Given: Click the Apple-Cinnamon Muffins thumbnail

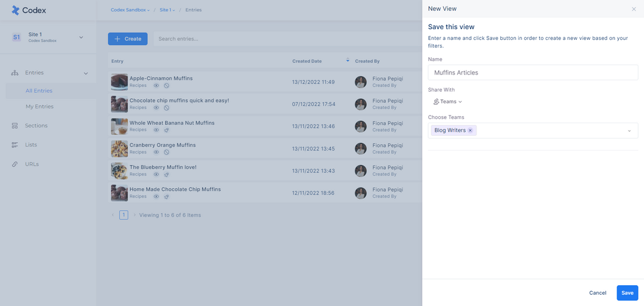Looking at the screenshot, I should tap(119, 82).
